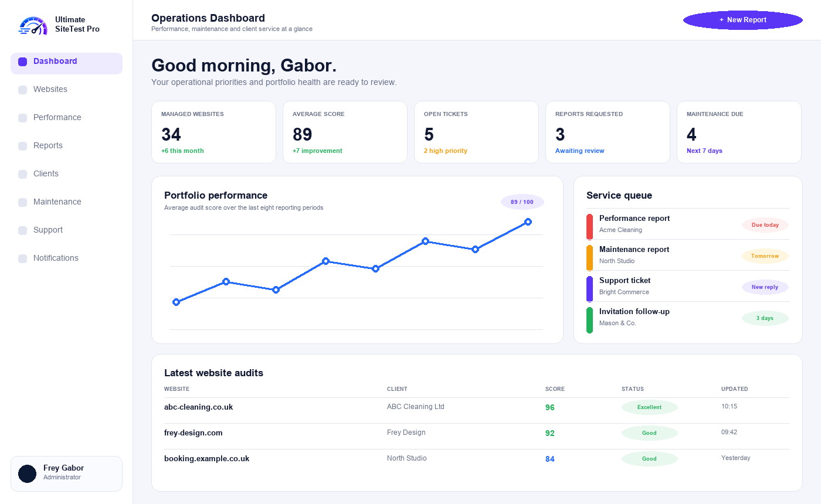Open Frey Gabor Administrator profile card

tap(66, 474)
